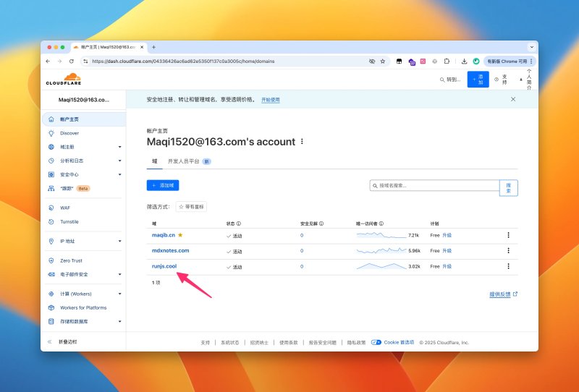This screenshot has height=392, width=579.
Task: Click the unique visitors info icon
Action: click(381, 223)
